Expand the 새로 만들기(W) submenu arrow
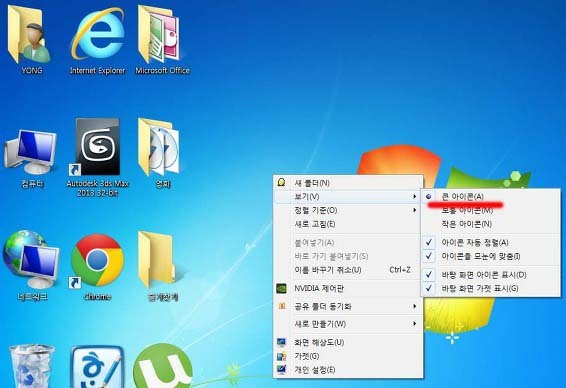This screenshot has width=566, height=388. [414, 324]
